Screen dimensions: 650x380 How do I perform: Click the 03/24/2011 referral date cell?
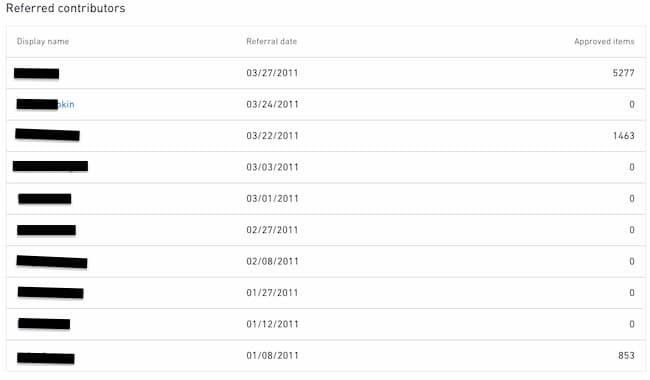272,104
